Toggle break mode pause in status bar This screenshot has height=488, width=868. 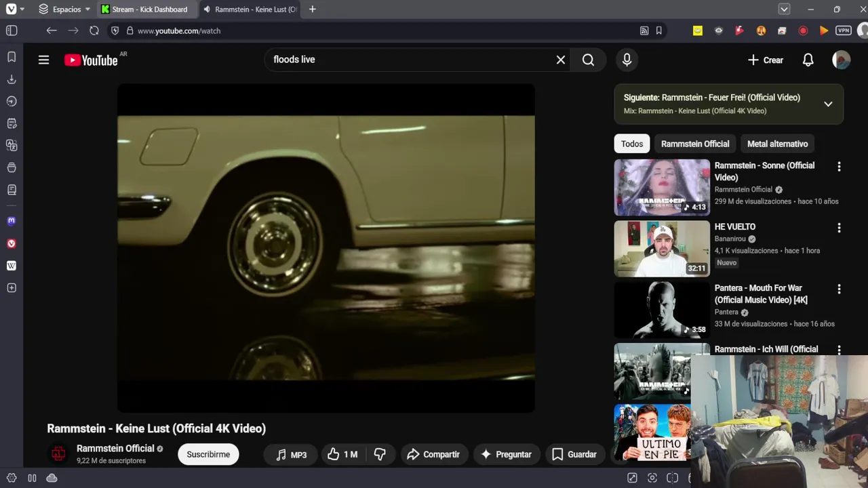tap(32, 478)
